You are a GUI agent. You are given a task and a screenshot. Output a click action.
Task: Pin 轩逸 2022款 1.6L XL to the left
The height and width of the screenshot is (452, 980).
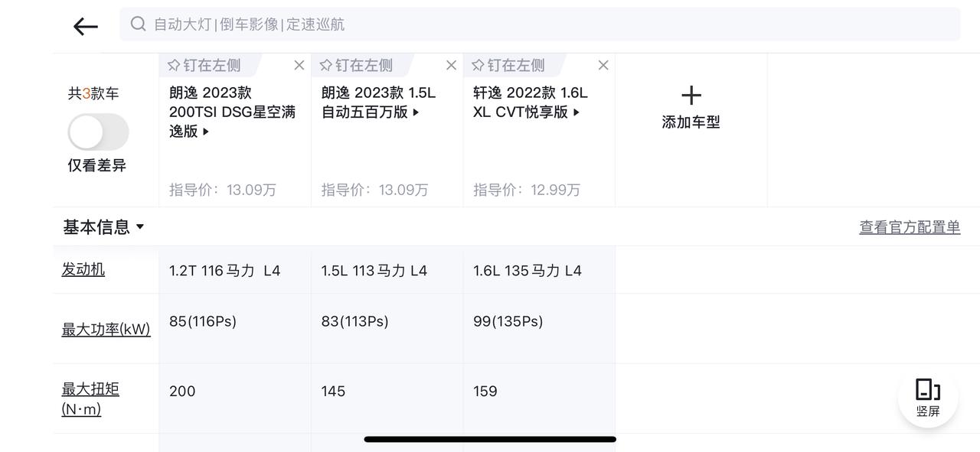(x=508, y=65)
